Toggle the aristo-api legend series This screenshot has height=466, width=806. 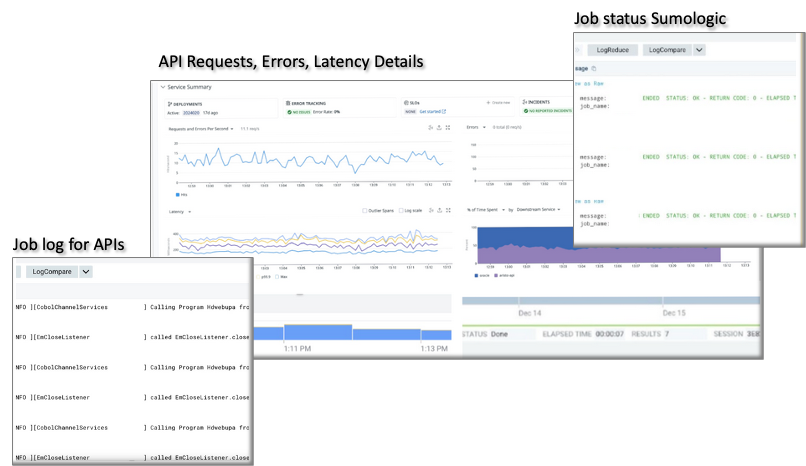point(504,275)
